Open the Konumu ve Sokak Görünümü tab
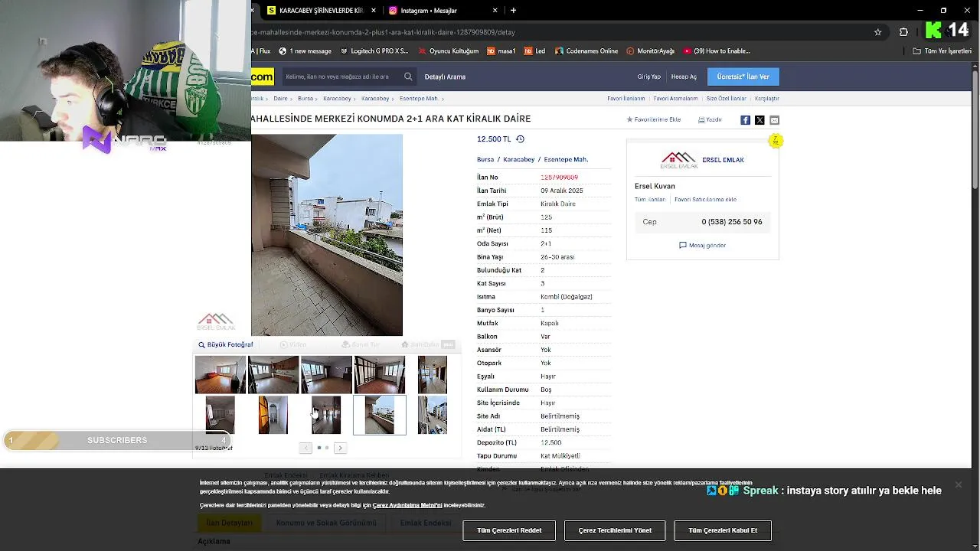The width and height of the screenshot is (980, 551). [x=326, y=523]
